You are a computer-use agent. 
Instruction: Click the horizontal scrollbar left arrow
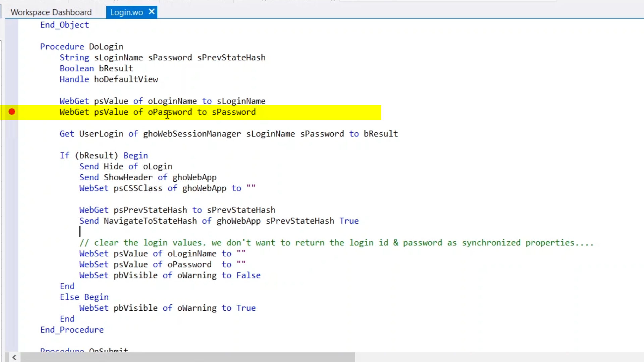click(14, 357)
